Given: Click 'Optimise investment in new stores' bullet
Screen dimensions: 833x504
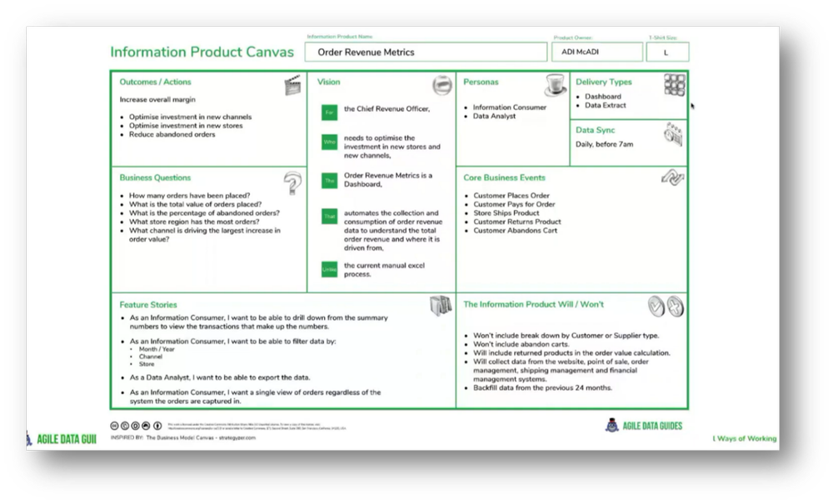Looking at the screenshot, I should point(186,126).
